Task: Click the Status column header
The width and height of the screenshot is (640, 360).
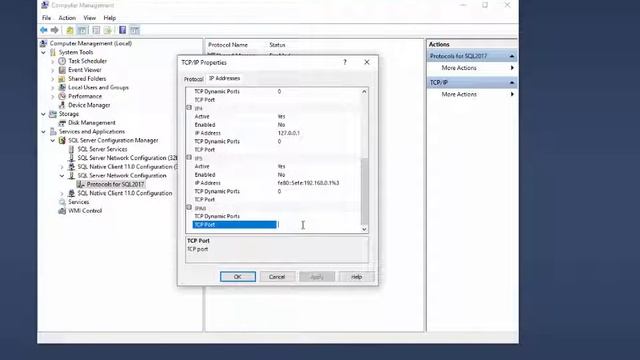Action: coord(277,45)
